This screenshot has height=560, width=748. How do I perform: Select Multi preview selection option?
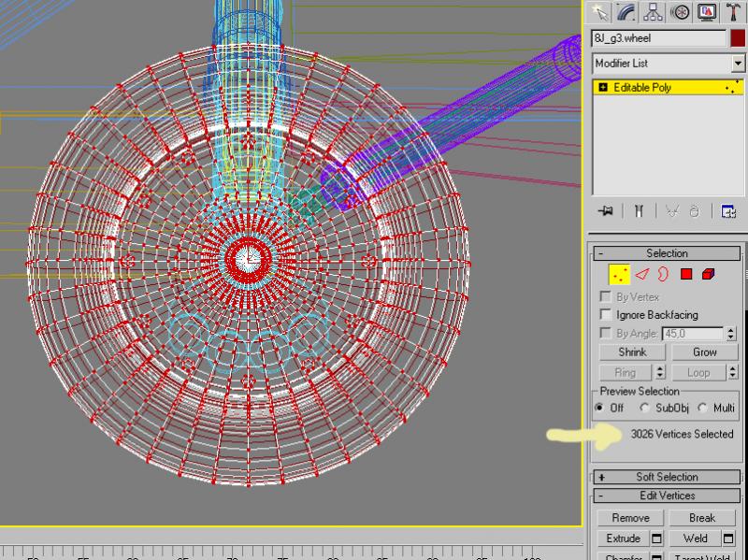coord(703,409)
